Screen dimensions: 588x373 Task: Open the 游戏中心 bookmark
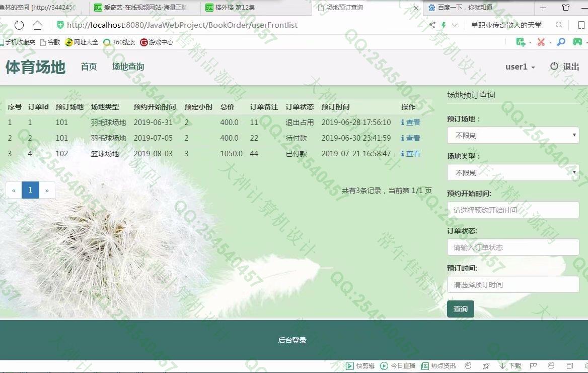click(x=157, y=42)
